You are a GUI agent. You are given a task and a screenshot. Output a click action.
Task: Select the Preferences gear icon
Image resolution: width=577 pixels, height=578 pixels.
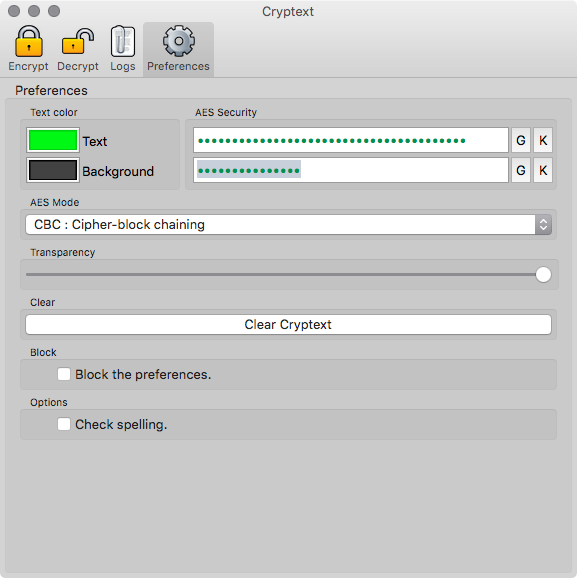coord(179,41)
